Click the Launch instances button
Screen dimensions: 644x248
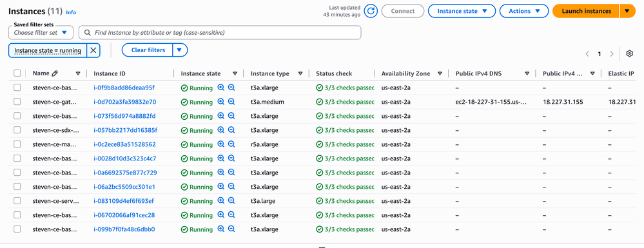click(586, 11)
